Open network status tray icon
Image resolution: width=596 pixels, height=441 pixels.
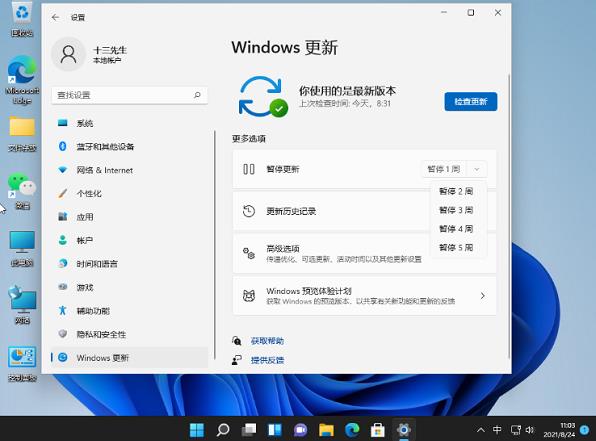click(515, 430)
